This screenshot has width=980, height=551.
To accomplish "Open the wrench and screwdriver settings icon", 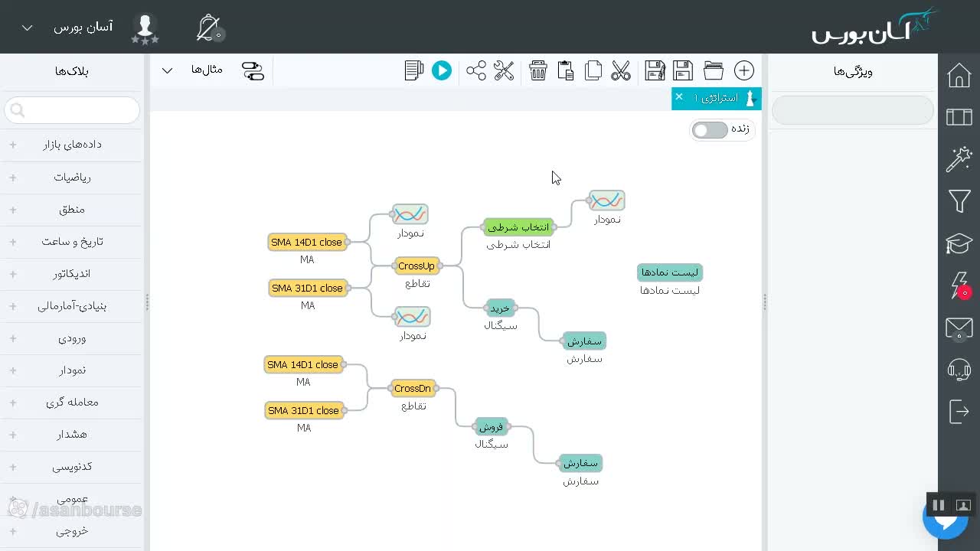I will [x=504, y=70].
